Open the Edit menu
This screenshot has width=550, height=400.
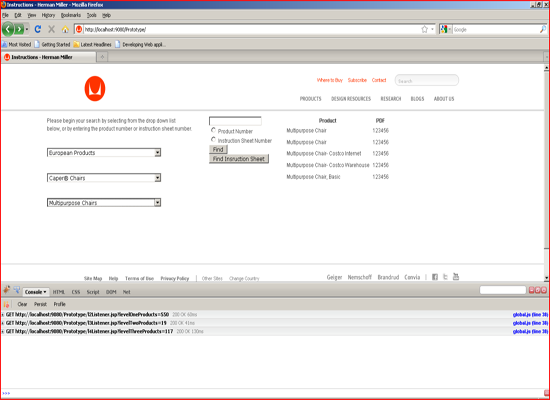[x=18, y=15]
